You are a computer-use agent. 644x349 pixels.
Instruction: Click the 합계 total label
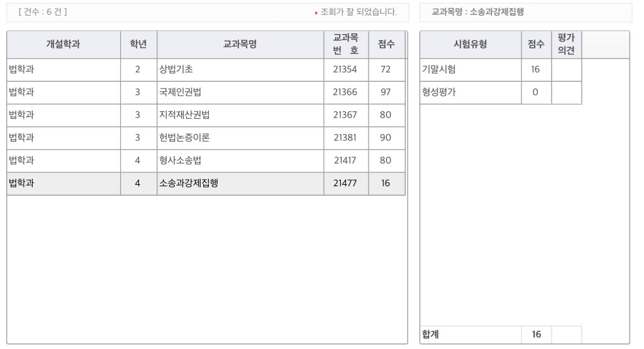click(431, 335)
